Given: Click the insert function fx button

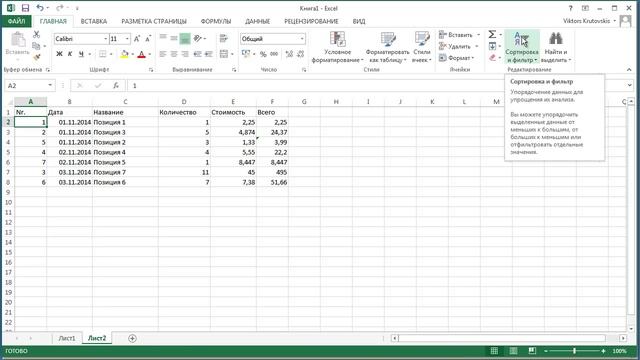Looking at the screenshot, I should [116, 85].
